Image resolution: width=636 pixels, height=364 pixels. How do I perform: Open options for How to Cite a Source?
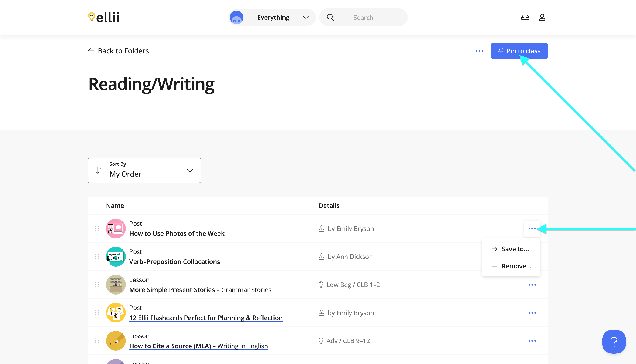pos(532,341)
